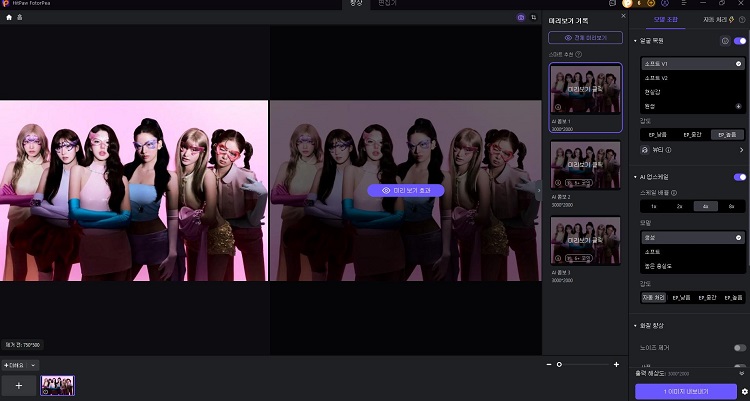
Task: Click the 1 이미지 내보내기 export button
Action: [x=686, y=391]
